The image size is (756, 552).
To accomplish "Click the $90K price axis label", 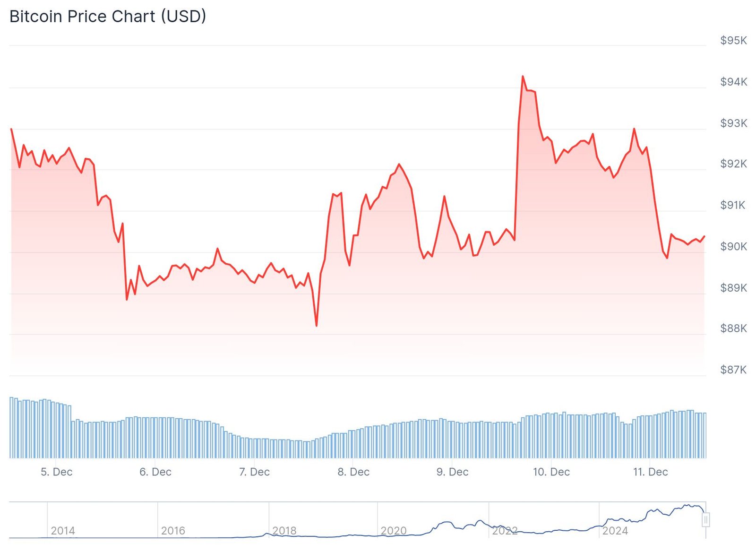I will tap(733, 246).
